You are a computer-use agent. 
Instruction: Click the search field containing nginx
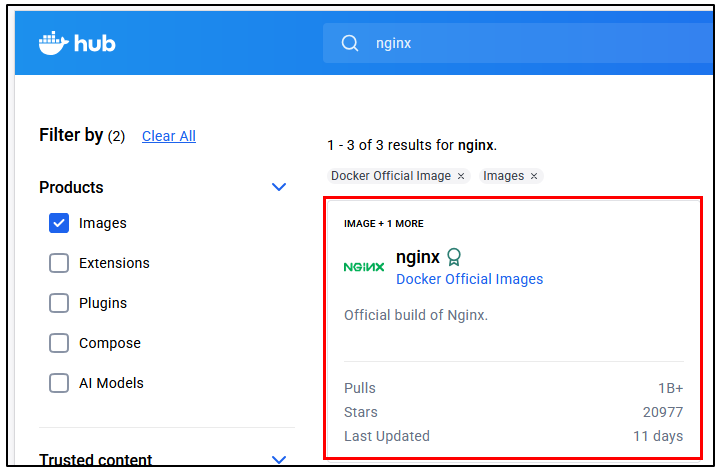click(x=520, y=43)
